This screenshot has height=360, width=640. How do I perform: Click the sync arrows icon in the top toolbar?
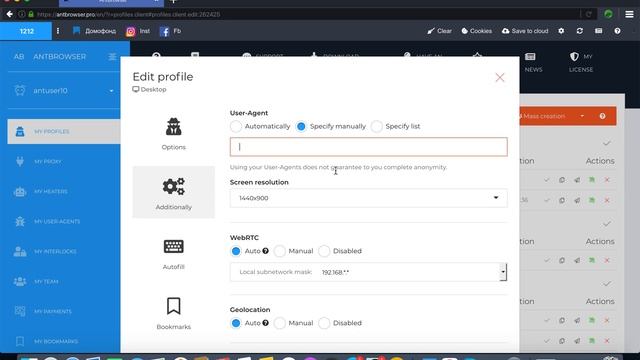pos(580,31)
